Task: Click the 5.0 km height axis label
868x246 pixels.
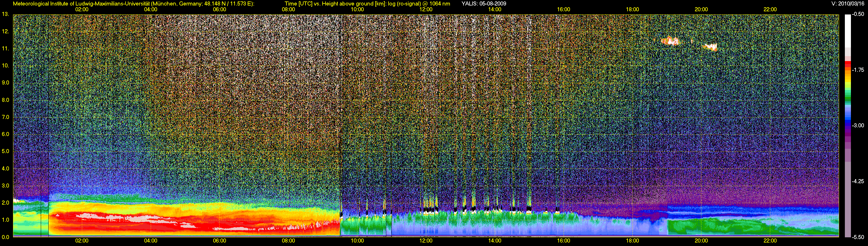Action: [5, 151]
